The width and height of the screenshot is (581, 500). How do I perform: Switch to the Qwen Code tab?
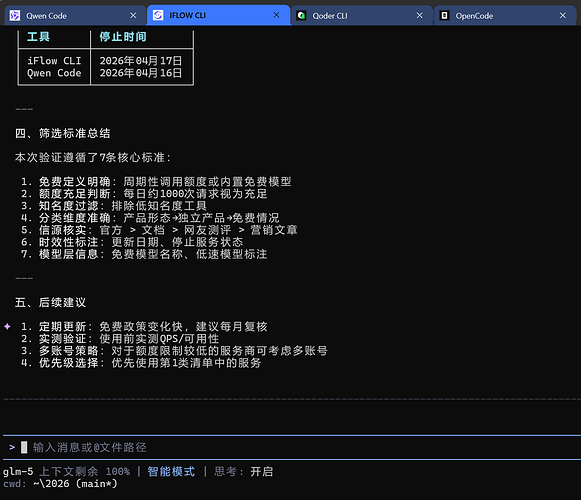pos(75,16)
